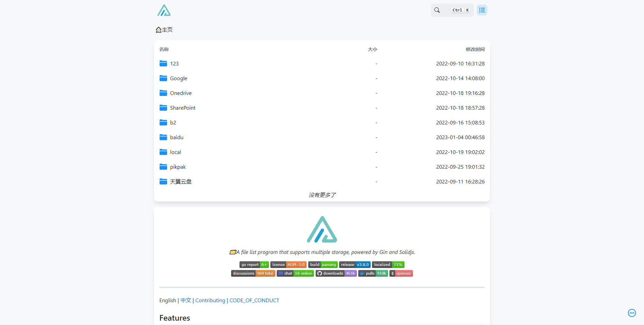Click the Onedrive folder icon
The width and height of the screenshot is (644, 325).
click(163, 93)
